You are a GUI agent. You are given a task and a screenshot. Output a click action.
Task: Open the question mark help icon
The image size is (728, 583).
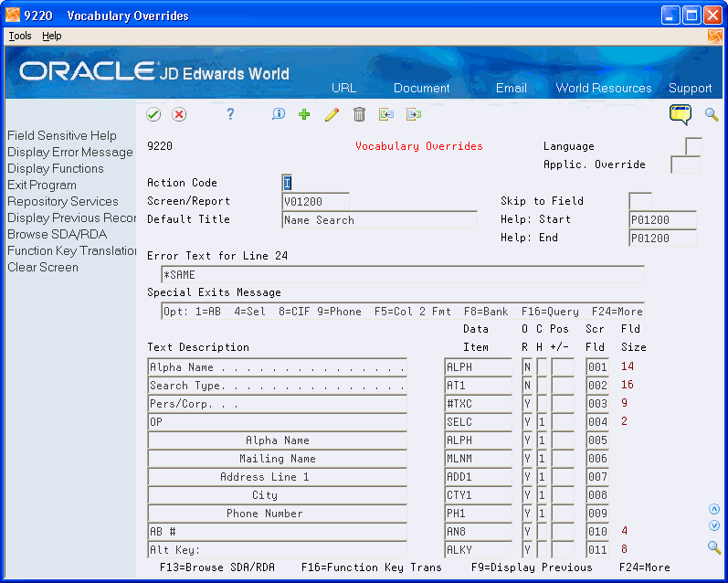click(x=230, y=114)
